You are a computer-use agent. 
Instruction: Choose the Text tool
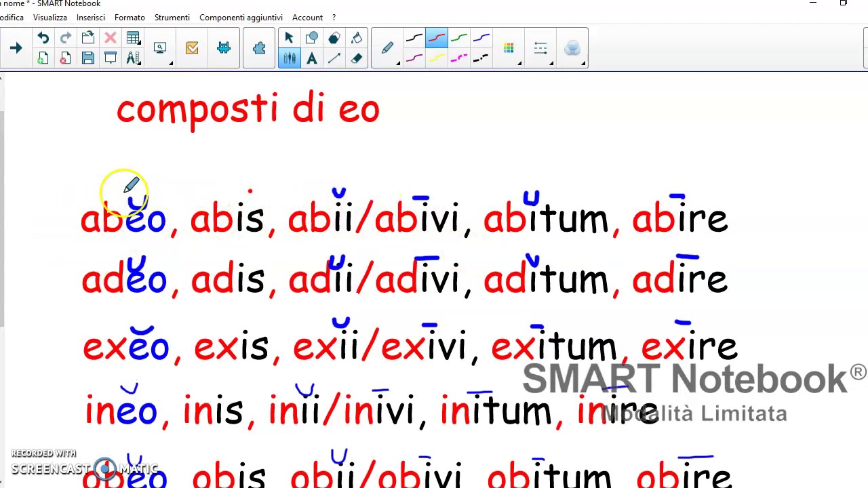[312, 58]
